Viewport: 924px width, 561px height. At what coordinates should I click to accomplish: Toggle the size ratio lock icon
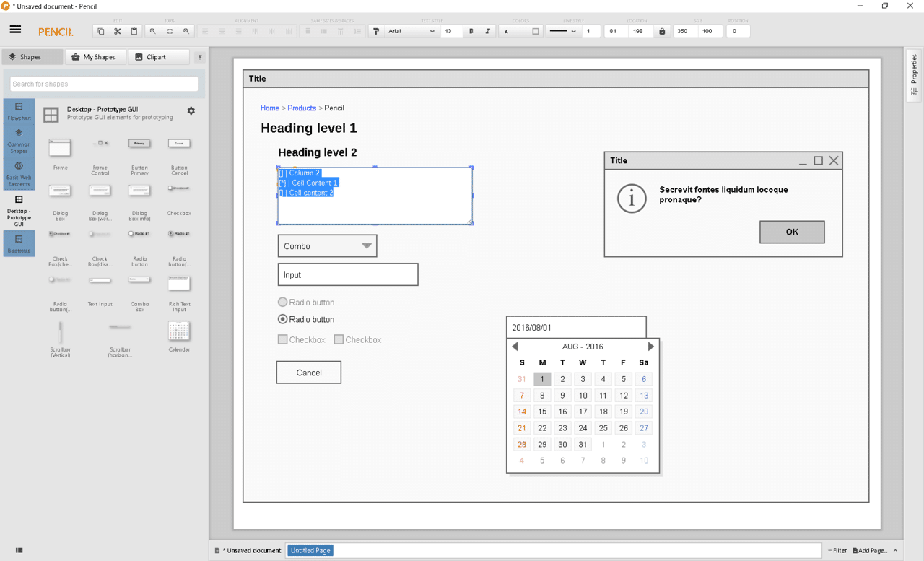[662, 31]
